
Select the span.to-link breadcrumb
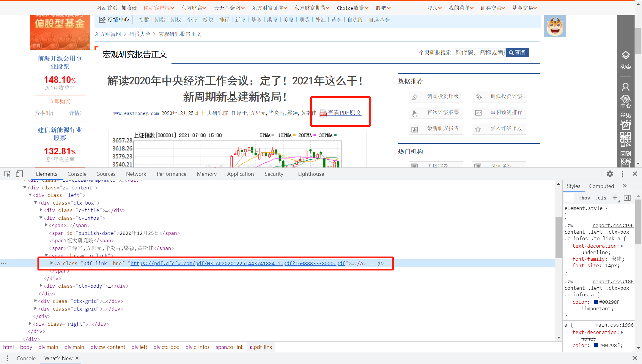click(229, 347)
